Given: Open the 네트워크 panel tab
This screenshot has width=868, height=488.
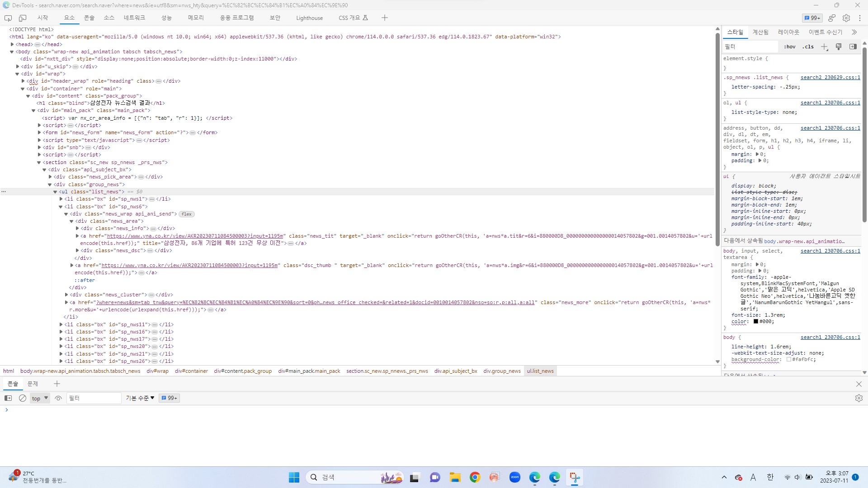Looking at the screenshot, I should point(134,18).
